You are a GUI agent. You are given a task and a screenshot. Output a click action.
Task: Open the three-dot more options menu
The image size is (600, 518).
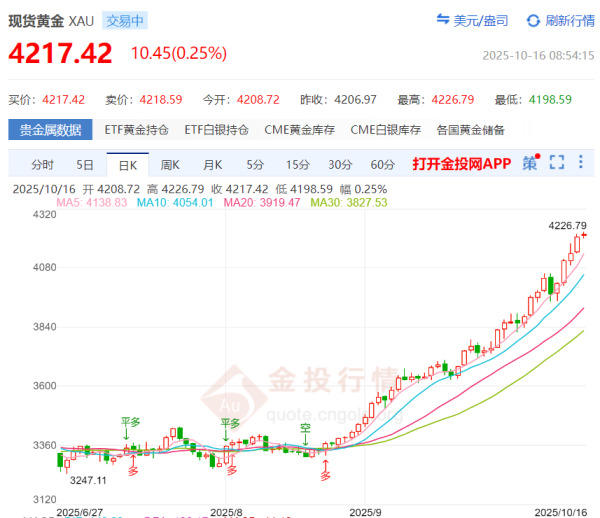tap(581, 162)
